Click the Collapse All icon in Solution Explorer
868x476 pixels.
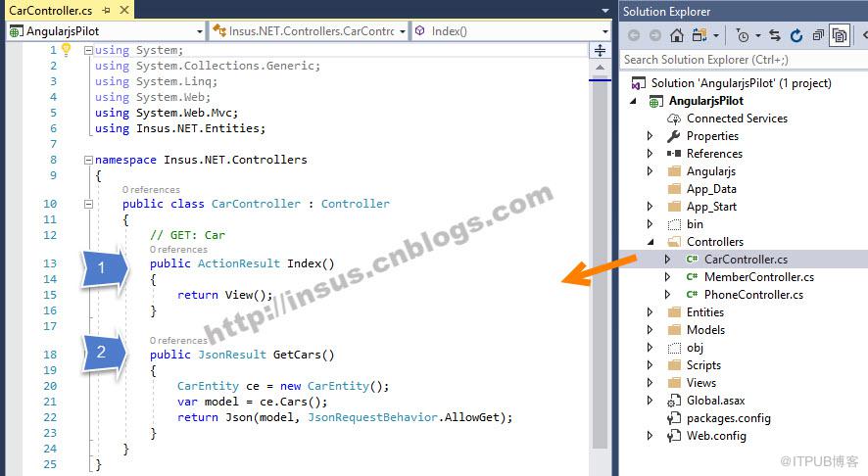coord(818,36)
